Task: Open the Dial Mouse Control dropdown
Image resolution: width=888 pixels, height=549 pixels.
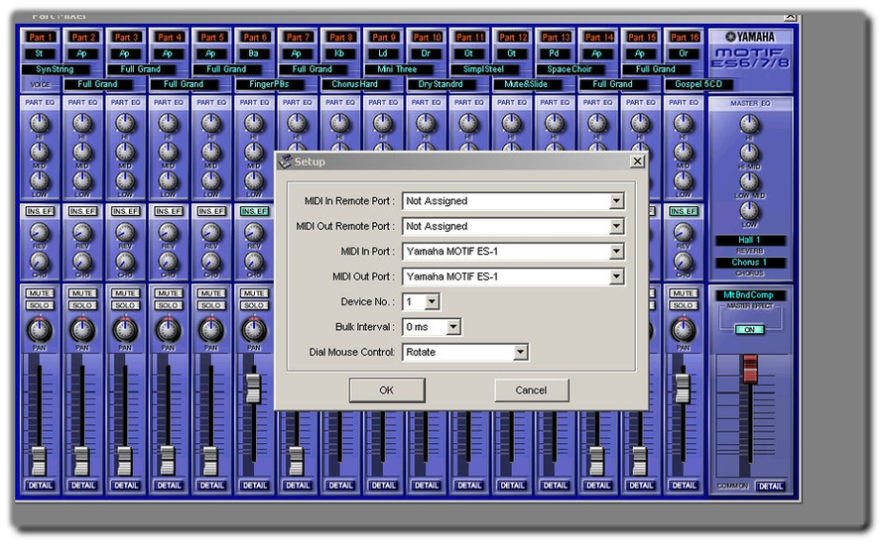Action: pyautogui.click(x=520, y=352)
